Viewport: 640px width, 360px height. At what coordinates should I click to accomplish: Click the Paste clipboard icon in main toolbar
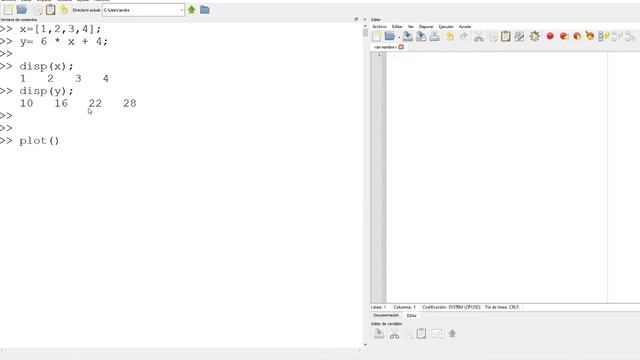click(50, 10)
